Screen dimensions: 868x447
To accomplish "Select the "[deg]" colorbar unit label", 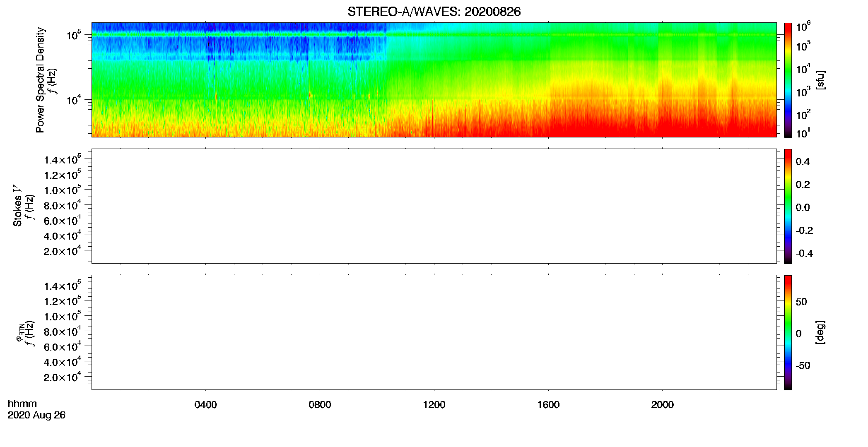I will (820, 332).
